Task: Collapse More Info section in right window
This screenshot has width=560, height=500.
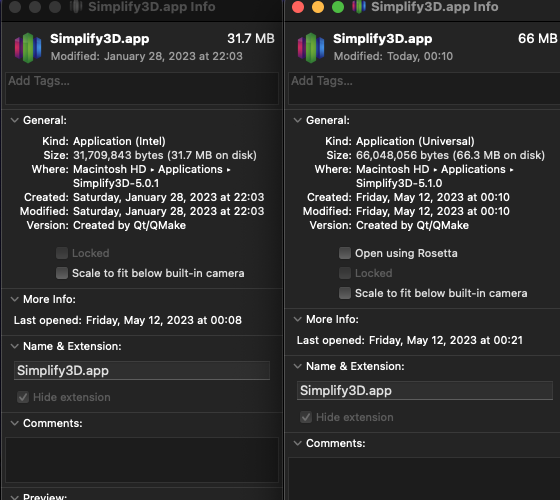Action: click(x=298, y=319)
